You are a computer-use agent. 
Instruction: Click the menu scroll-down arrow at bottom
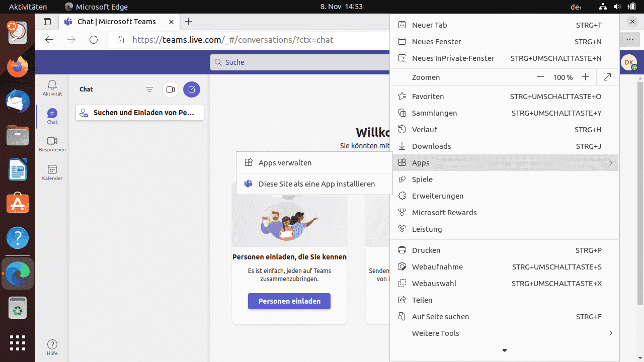click(505, 350)
